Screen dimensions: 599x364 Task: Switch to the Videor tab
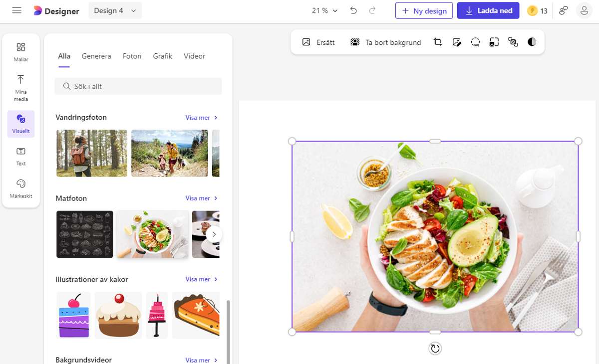tap(195, 56)
